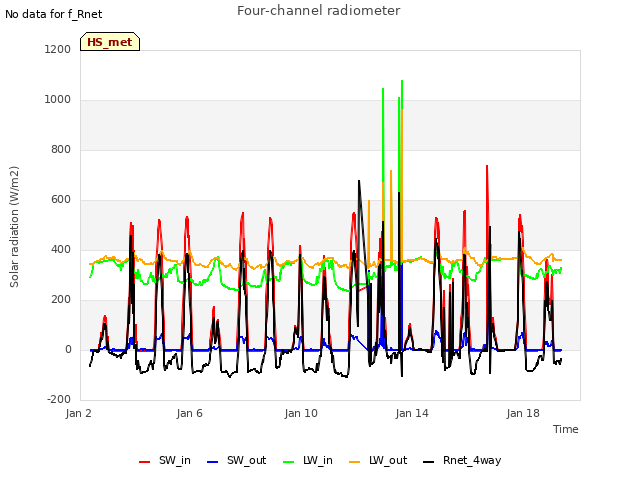This screenshot has height=480, width=640.
Task: Toggle the LW_in legend entry
Action: click(308, 460)
